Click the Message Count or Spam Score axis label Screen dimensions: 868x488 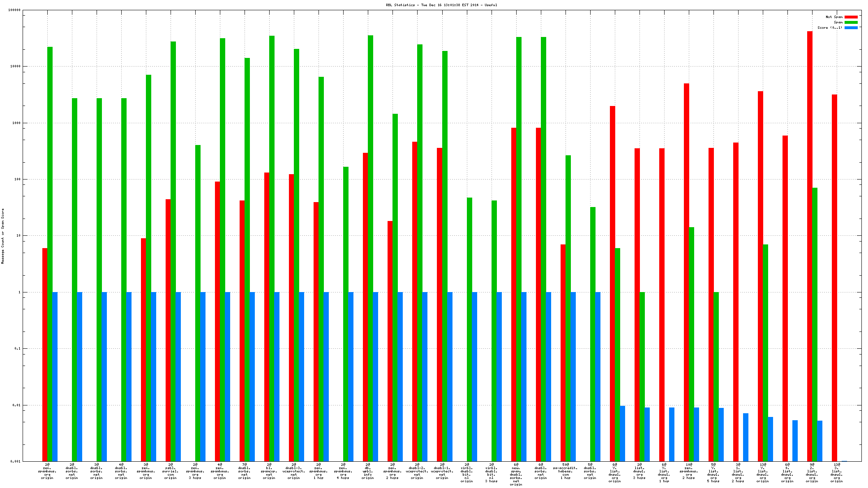(x=2, y=236)
